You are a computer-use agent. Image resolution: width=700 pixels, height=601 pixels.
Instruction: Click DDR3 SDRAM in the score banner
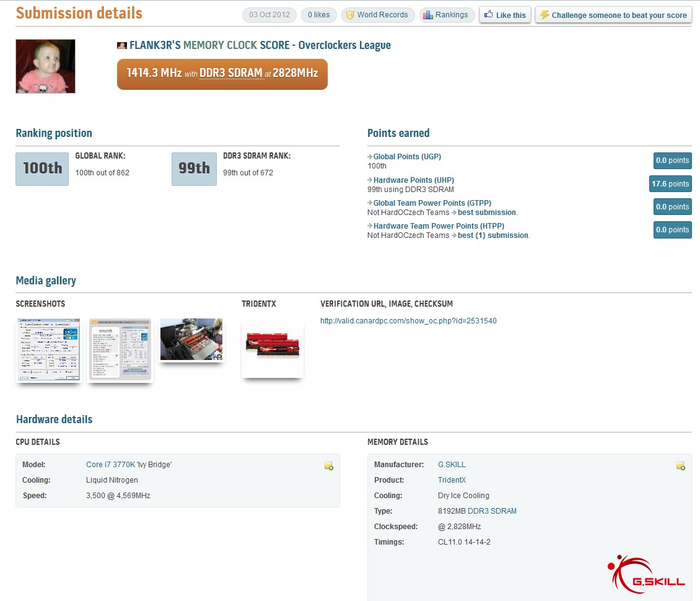click(x=231, y=72)
